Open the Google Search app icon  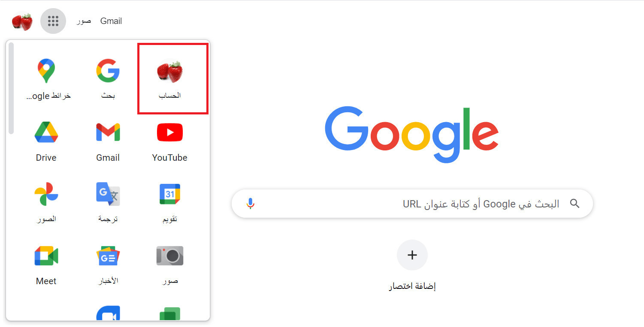108,79
